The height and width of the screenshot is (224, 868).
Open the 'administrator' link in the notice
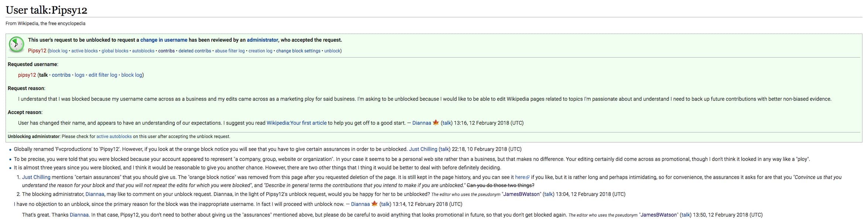tap(262, 40)
